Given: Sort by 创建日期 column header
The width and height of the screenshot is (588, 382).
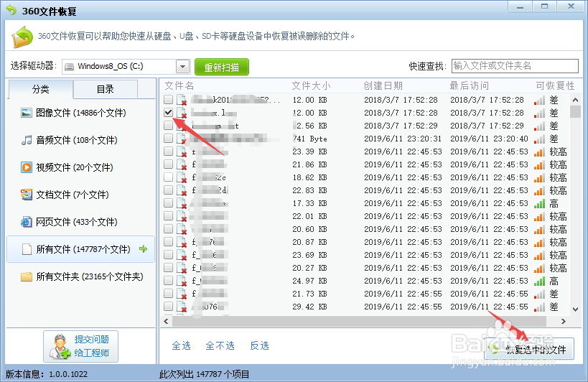Looking at the screenshot, I should tap(383, 86).
